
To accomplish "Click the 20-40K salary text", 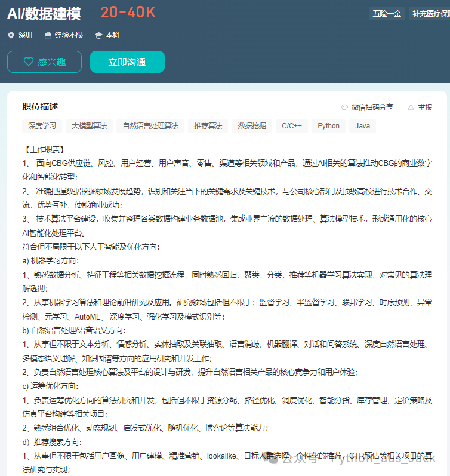I will pos(128,13).
